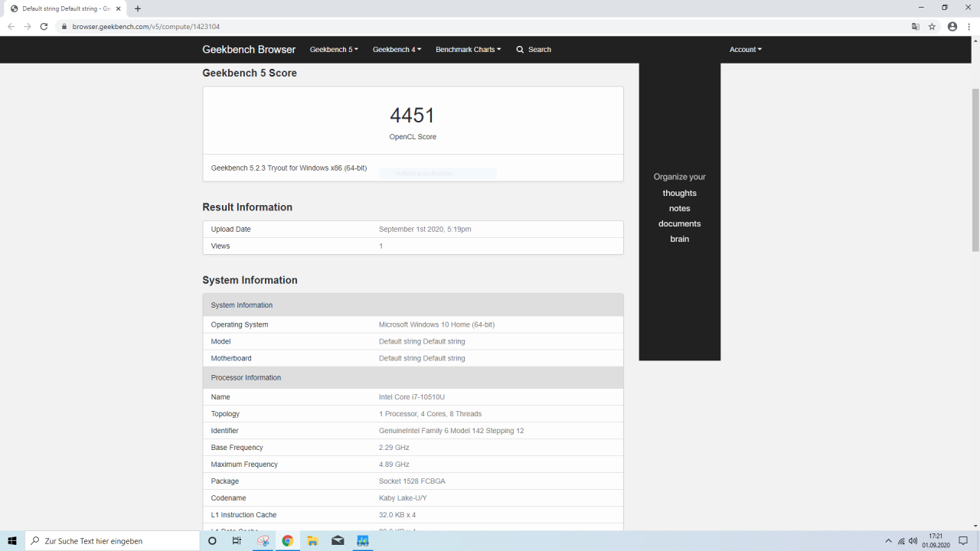Close the Default string tab
Viewport: 980px width, 551px height.
(x=119, y=8)
